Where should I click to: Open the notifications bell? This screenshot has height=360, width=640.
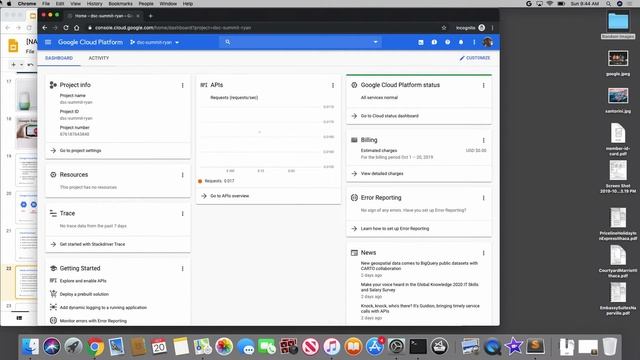461,42
